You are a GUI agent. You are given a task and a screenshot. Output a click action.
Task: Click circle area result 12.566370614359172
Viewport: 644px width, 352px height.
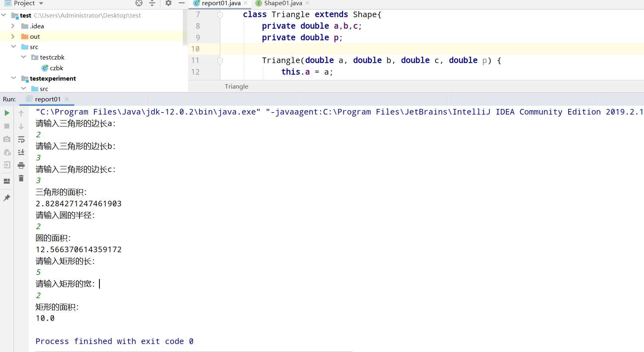point(79,249)
